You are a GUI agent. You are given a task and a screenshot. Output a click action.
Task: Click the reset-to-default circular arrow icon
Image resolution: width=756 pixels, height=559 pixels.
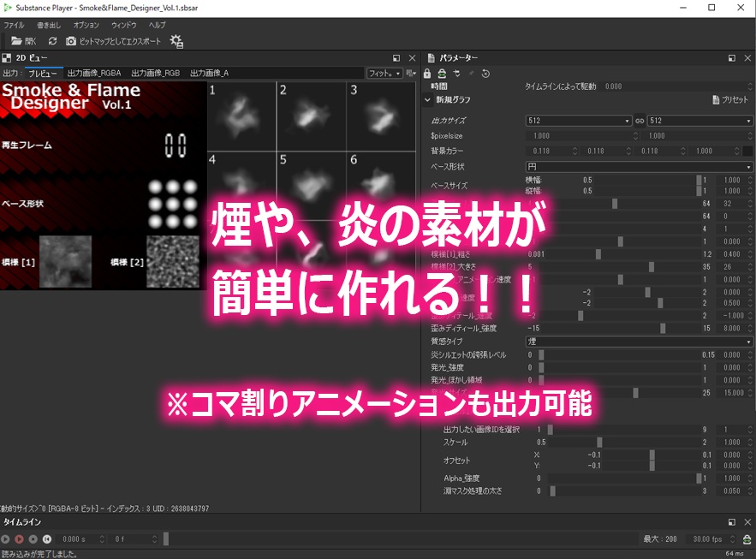[x=485, y=74]
